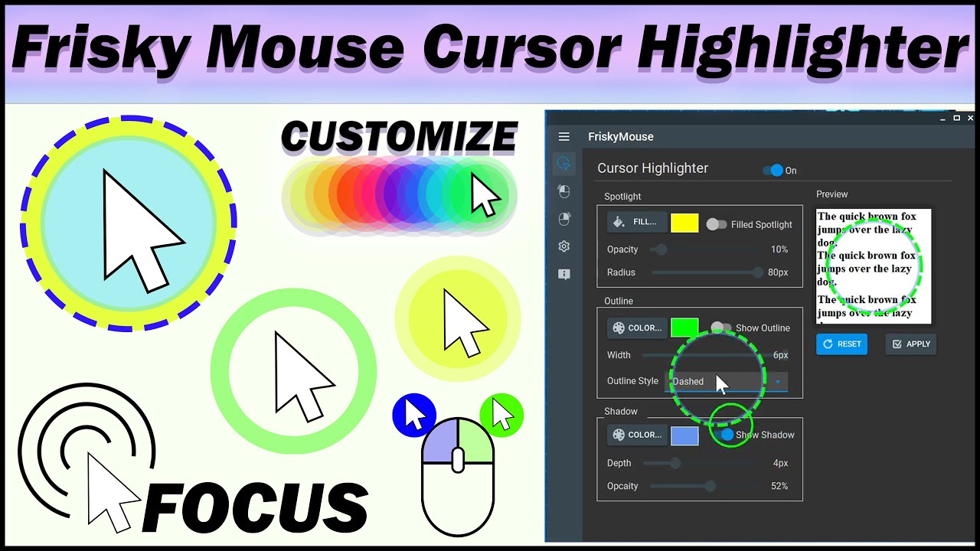Select the Cursor Highlighter sidebar icon
The width and height of the screenshot is (980, 551).
[x=564, y=163]
